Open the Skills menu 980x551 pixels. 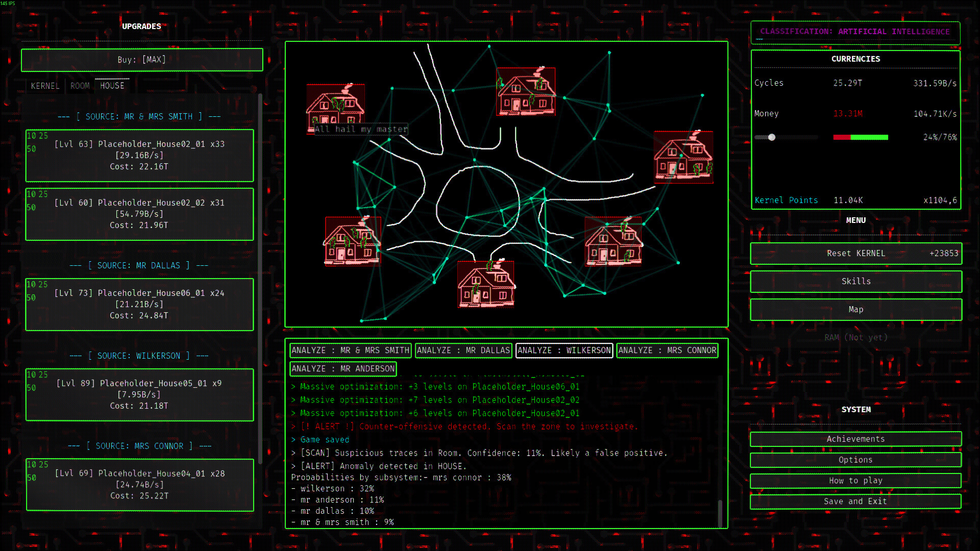tap(855, 282)
